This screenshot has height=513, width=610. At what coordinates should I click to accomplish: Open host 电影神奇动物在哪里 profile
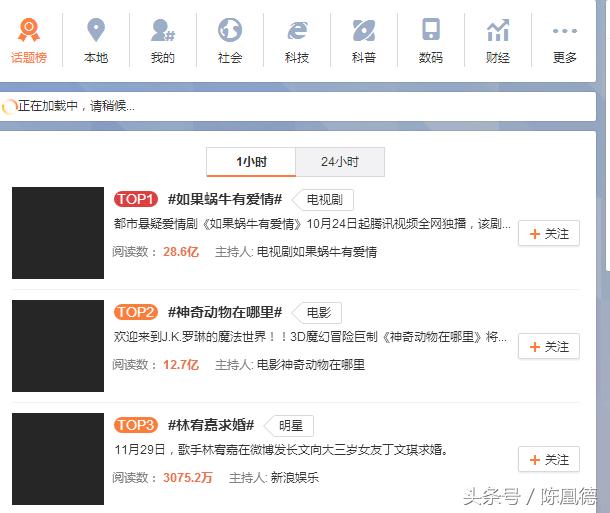click(x=311, y=365)
